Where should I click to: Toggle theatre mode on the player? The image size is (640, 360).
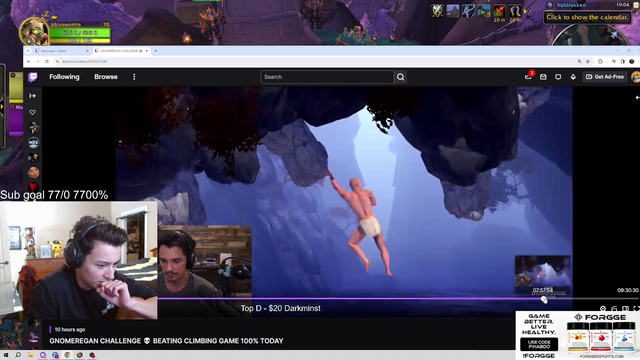(x=625, y=309)
